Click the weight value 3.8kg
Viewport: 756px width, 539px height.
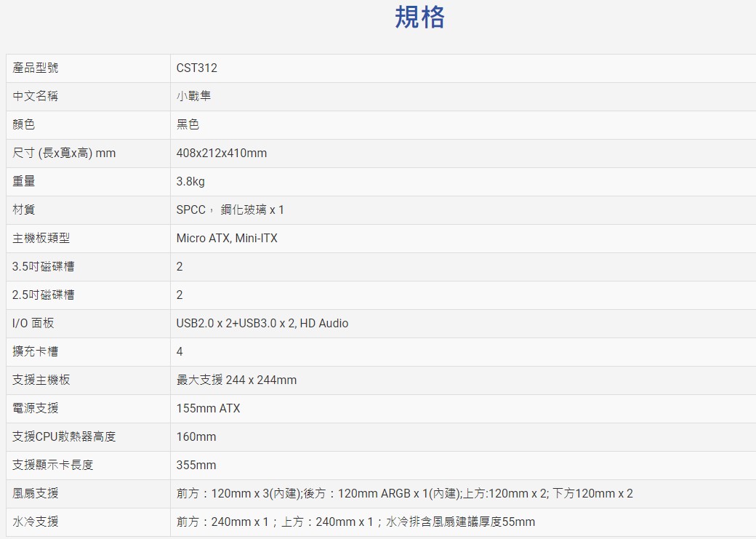[190, 182]
